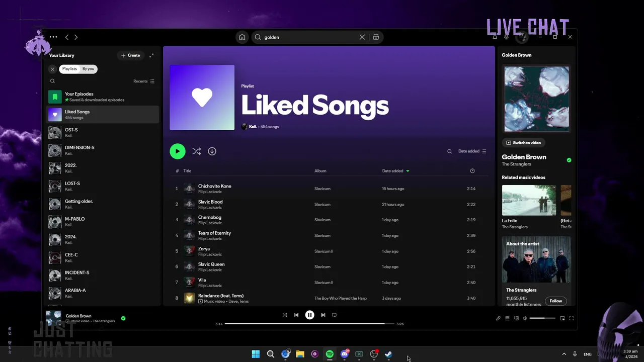
Task: Select the 'By you' filter chip
Action: (89, 69)
